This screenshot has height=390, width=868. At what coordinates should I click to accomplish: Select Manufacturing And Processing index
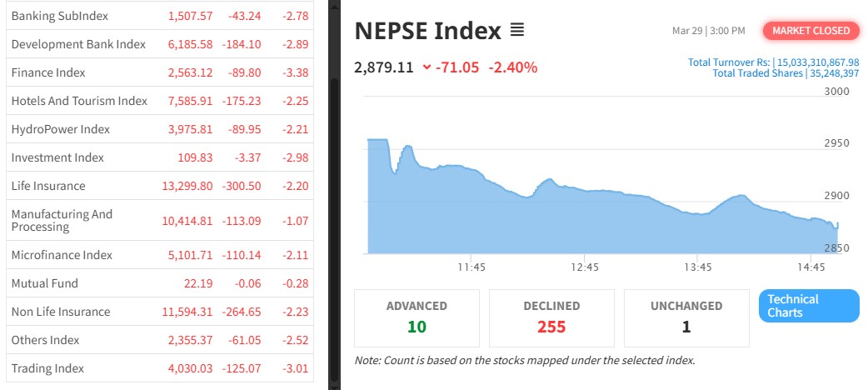pyautogui.click(x=62, y=221)
